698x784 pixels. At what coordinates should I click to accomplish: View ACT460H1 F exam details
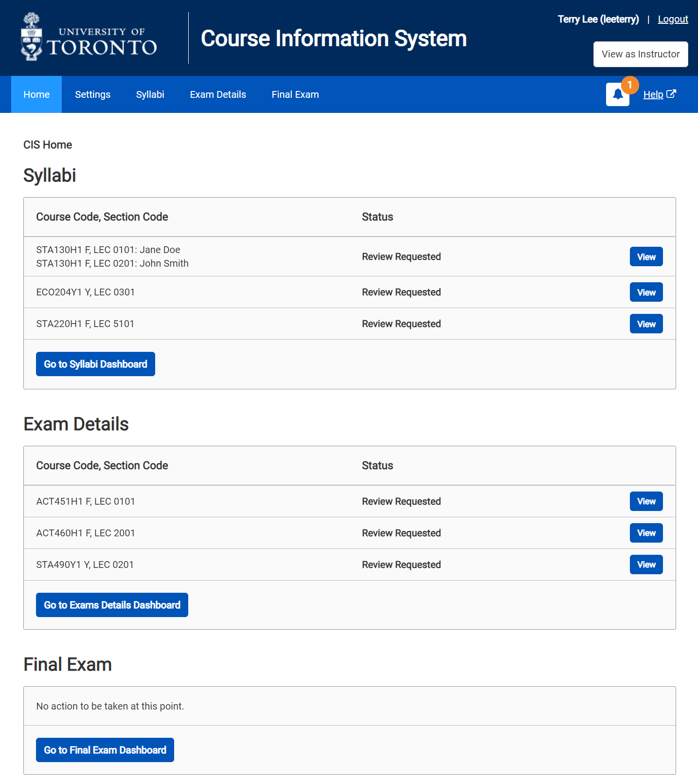click(646, 533)
